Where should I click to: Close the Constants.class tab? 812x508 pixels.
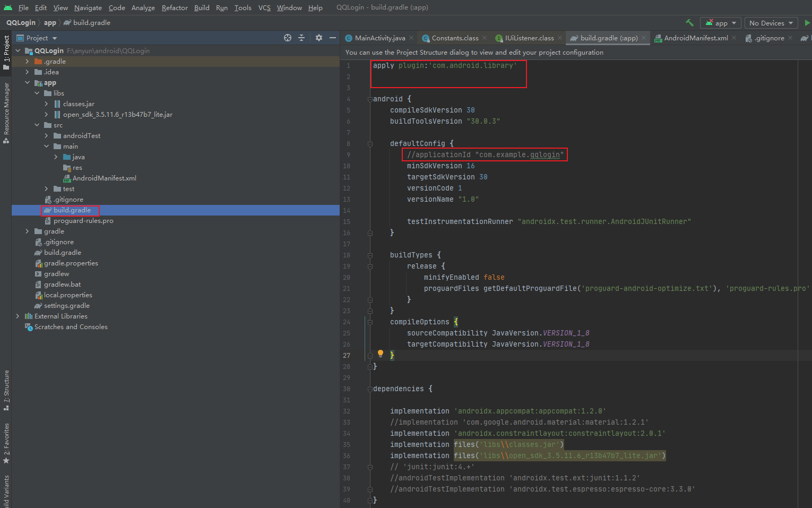pos(485,38)
